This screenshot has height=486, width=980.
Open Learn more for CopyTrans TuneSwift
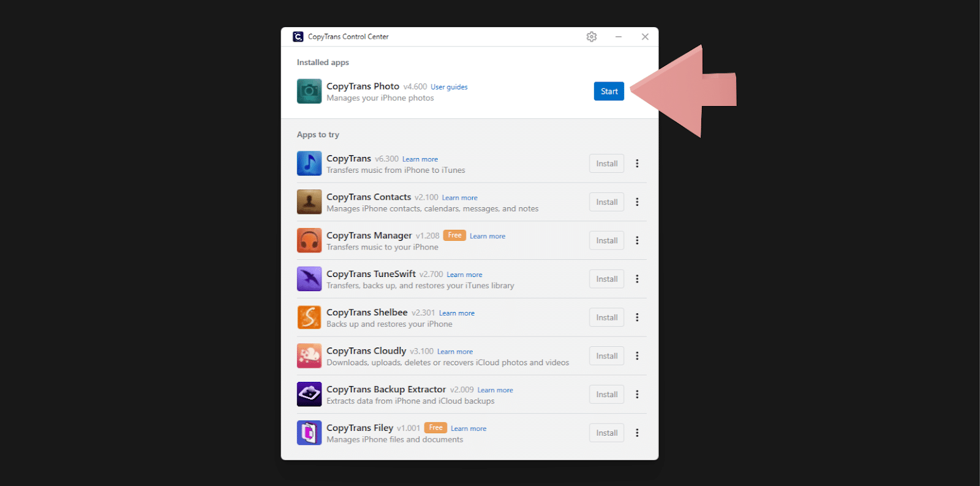pos(464,275)
